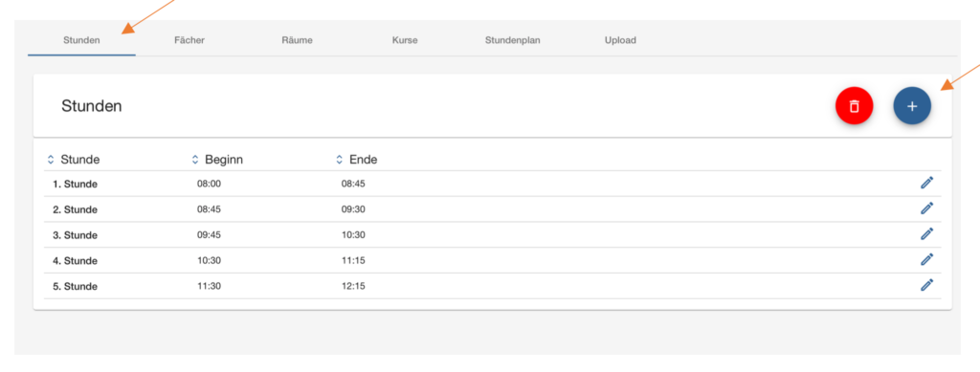The height and width of the screenshot is (372, 980).
Task: Edit the 1. Stunde row with the pencil icon
Action: point(926,183)
